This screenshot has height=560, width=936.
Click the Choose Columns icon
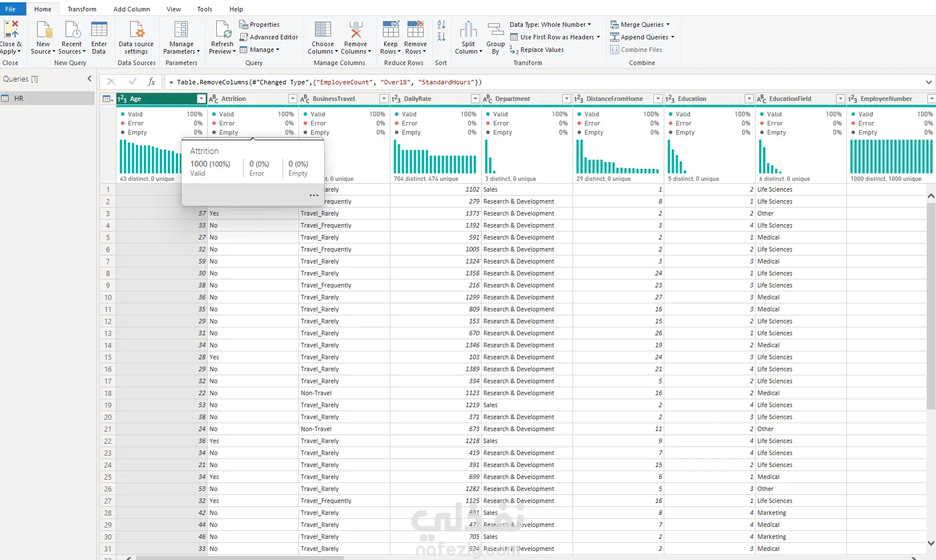pos(323,29)
